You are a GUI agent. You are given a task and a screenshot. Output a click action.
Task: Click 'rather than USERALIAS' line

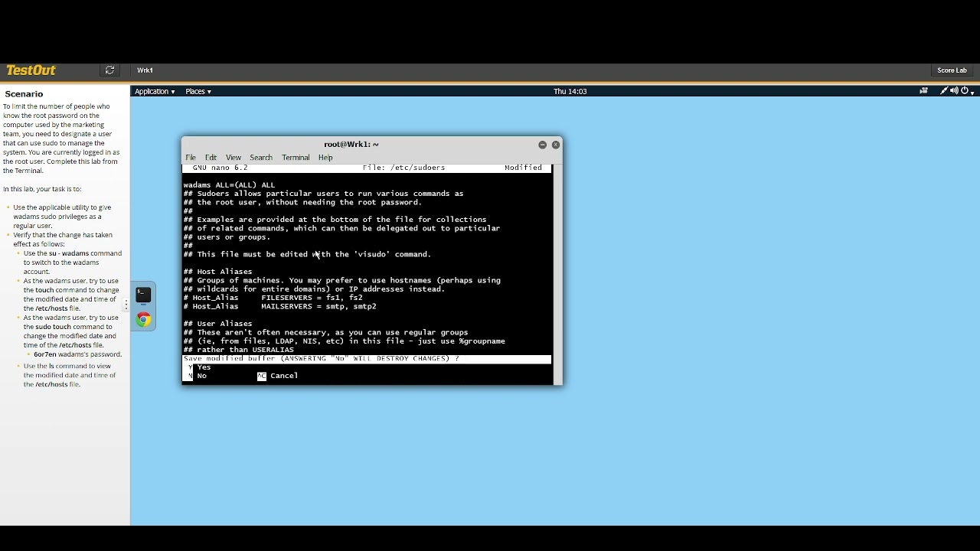(x=239, y=350)
